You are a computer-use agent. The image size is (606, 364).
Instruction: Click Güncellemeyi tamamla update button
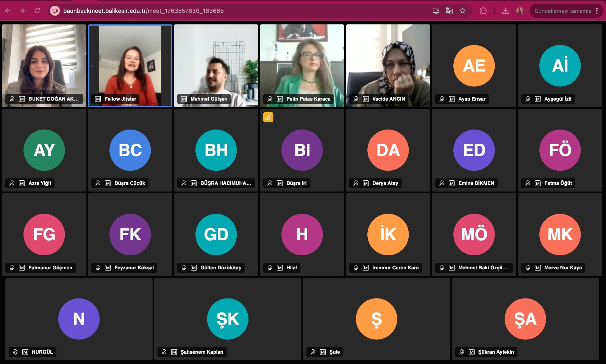(x=562, y=11)
